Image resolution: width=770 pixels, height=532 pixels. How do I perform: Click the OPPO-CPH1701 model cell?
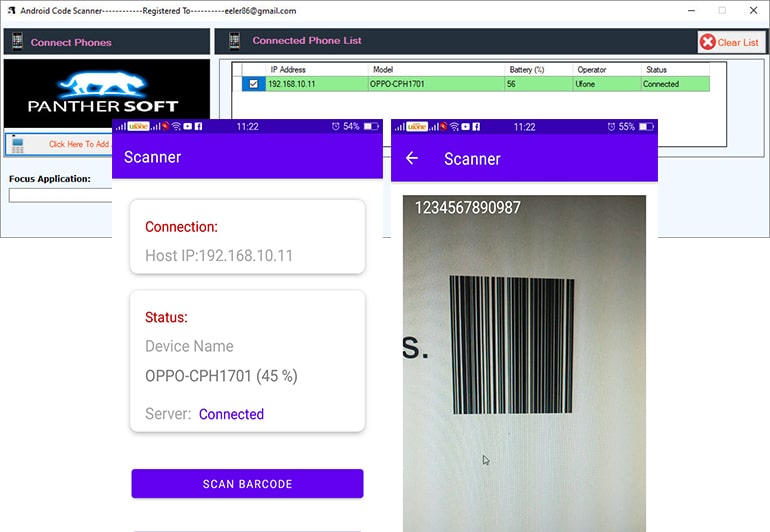click(436, 84)
